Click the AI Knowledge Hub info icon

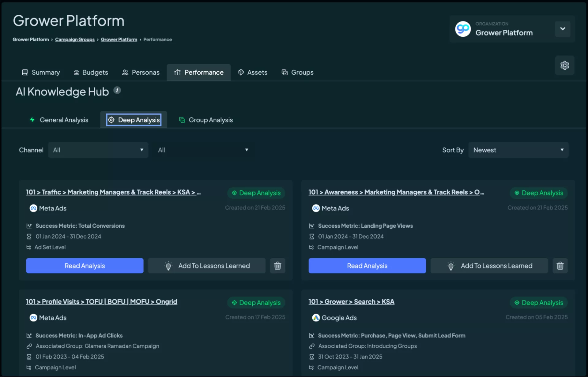(117, 90)
